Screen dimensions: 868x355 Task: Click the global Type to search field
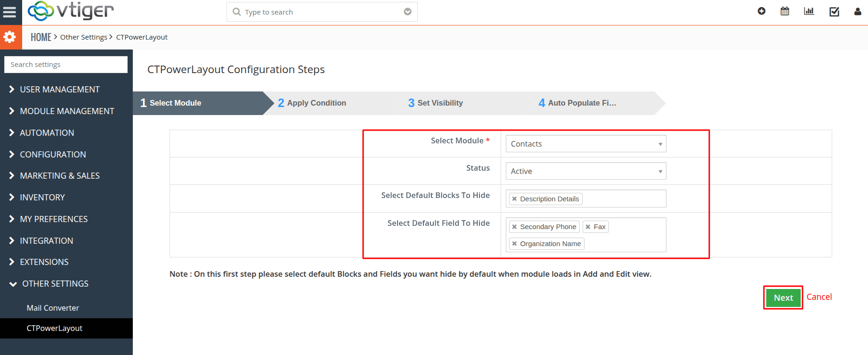(322, 12)
